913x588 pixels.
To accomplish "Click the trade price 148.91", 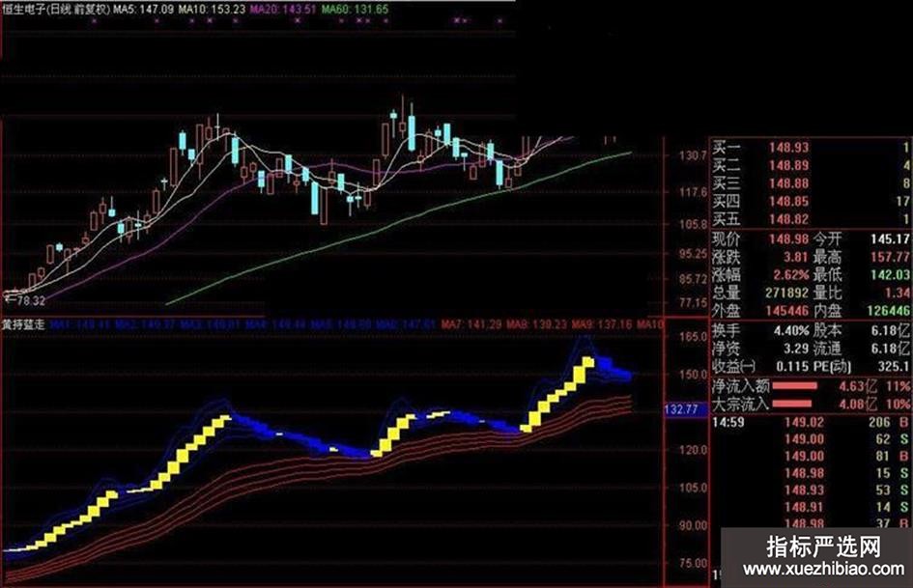I will click(804, 508).
